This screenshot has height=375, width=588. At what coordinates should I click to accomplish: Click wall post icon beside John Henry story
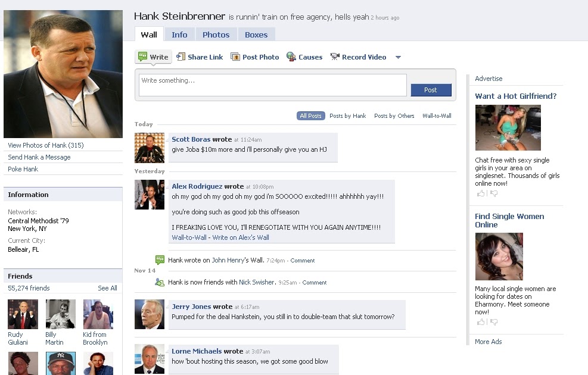[160, 260]
